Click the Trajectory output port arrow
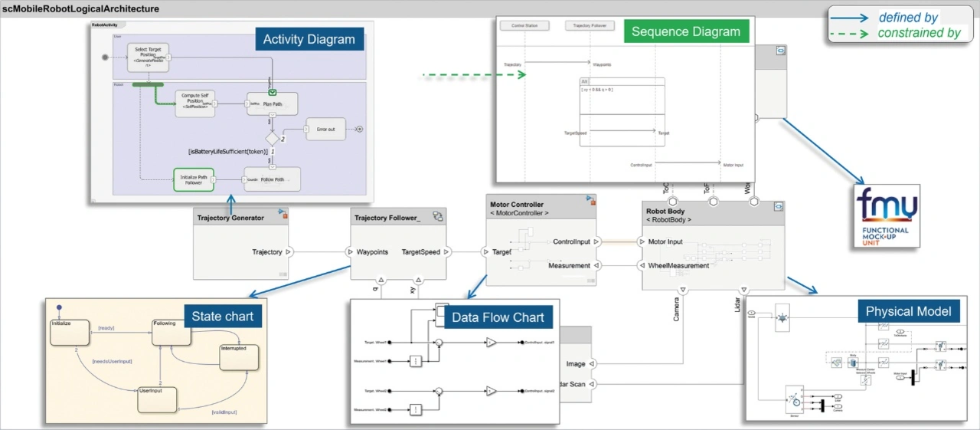 coord(289,251)
